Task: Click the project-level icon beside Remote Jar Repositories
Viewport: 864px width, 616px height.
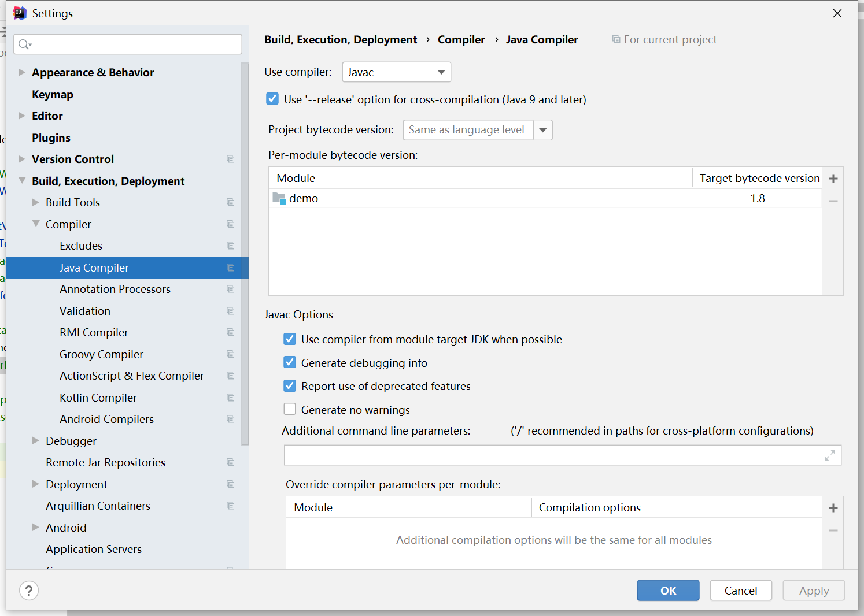Action: (x=231, y=462)
